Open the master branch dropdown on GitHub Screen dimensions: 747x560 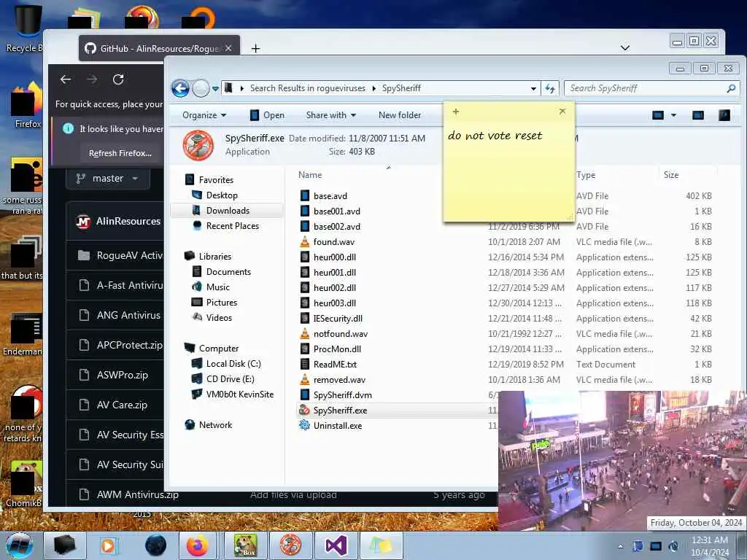coord(108,178)
